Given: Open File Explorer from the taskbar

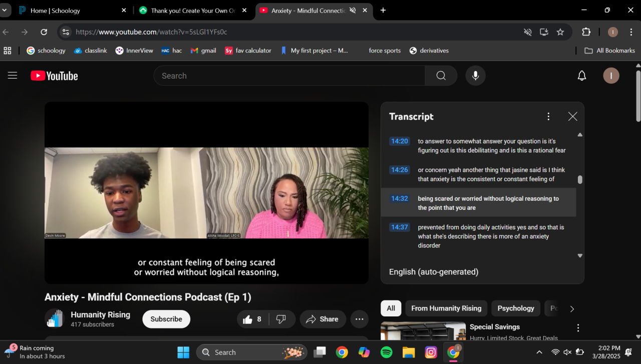Looking at the screenshot, I should (409, 352).
